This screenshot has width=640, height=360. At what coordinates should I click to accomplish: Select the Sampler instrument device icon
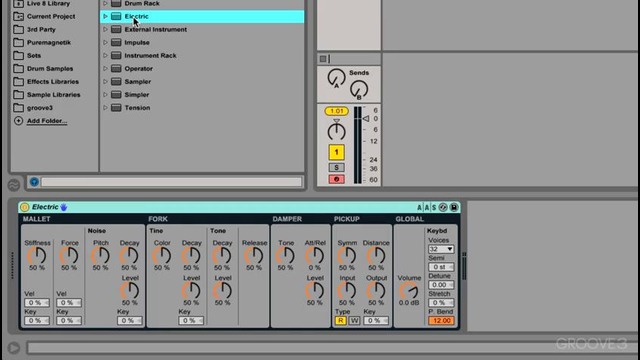coord(116,82)
